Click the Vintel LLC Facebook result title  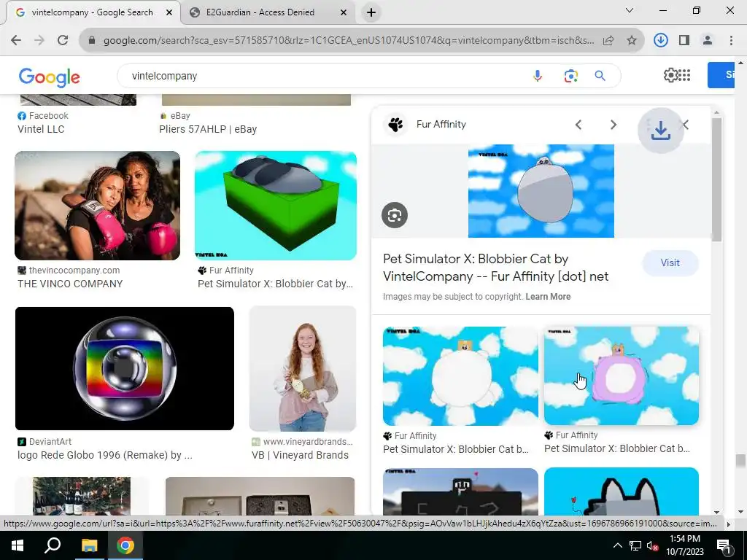pos(41,129)
